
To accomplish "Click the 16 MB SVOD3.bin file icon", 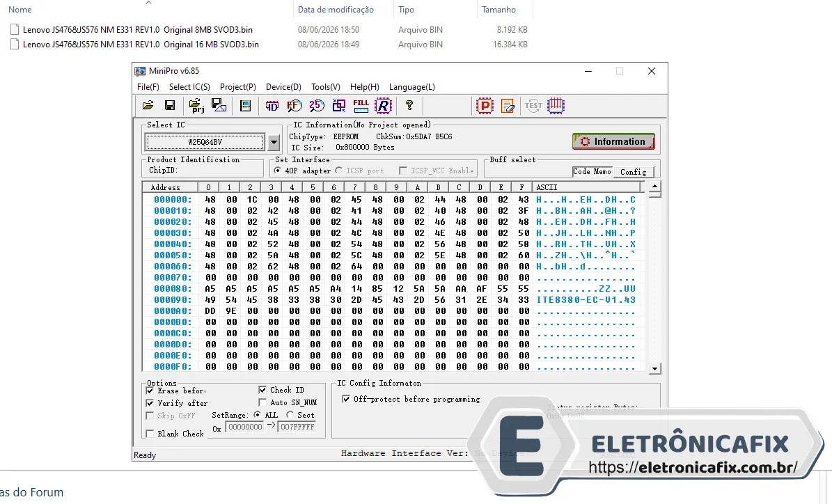I will [15, 45].
